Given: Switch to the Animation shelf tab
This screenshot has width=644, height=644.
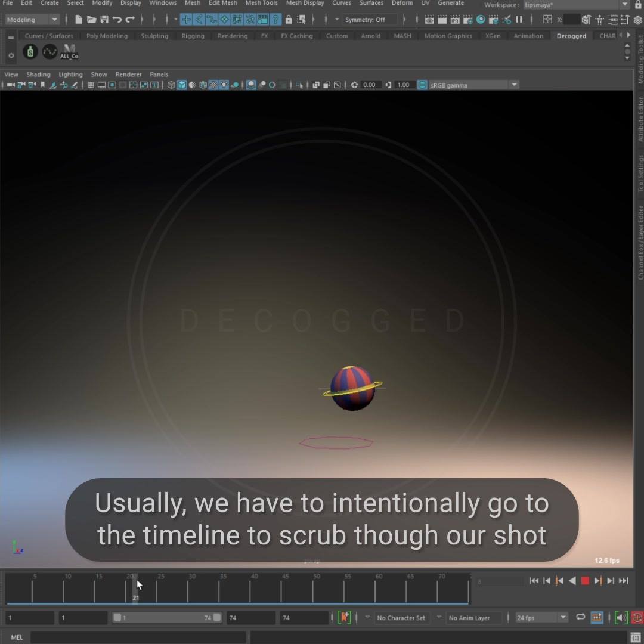Looking at the screenshot, I should (x=528, y=36).
